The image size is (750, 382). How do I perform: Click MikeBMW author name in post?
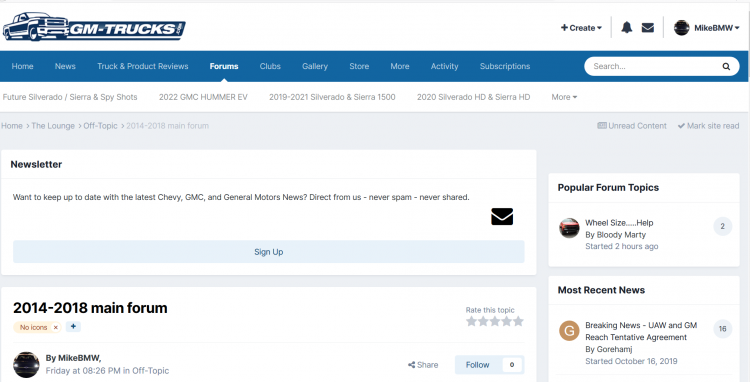(79, 358)
